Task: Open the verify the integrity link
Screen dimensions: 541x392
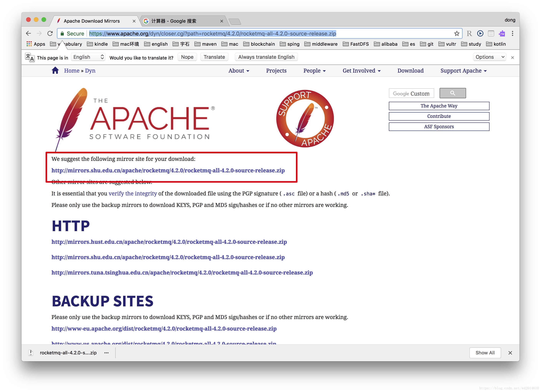Action: click(133, 194)
